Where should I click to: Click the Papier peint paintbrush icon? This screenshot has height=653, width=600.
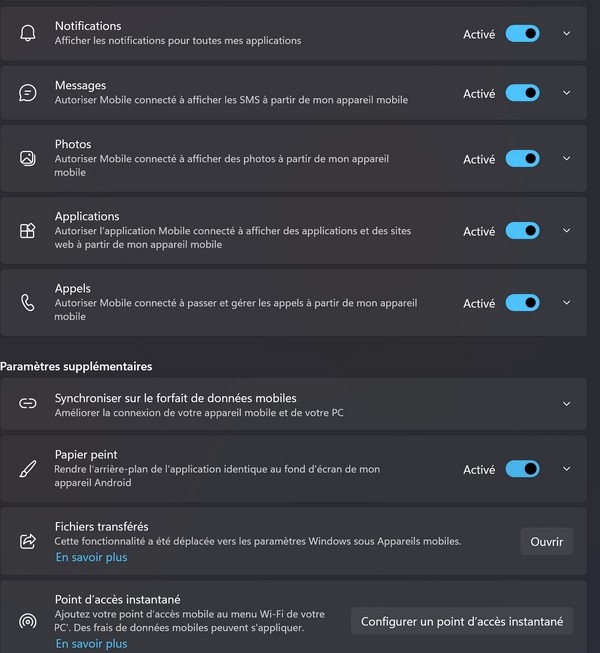[x=27, y=469]
